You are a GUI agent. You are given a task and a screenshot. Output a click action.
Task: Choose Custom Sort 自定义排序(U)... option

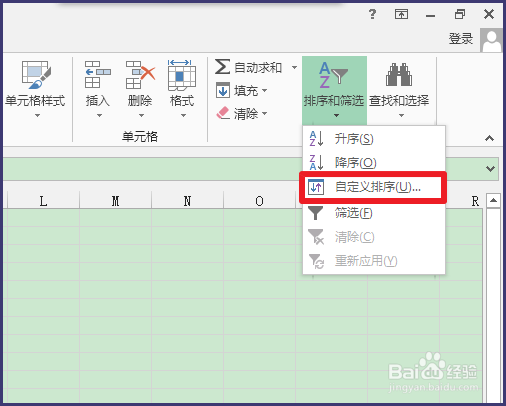374,187
